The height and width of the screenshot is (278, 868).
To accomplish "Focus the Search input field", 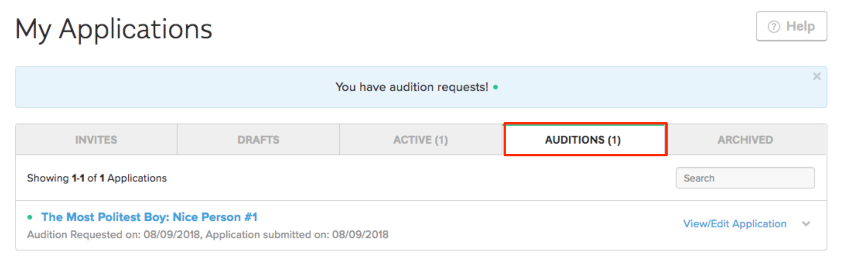I will tap(745, 178).
